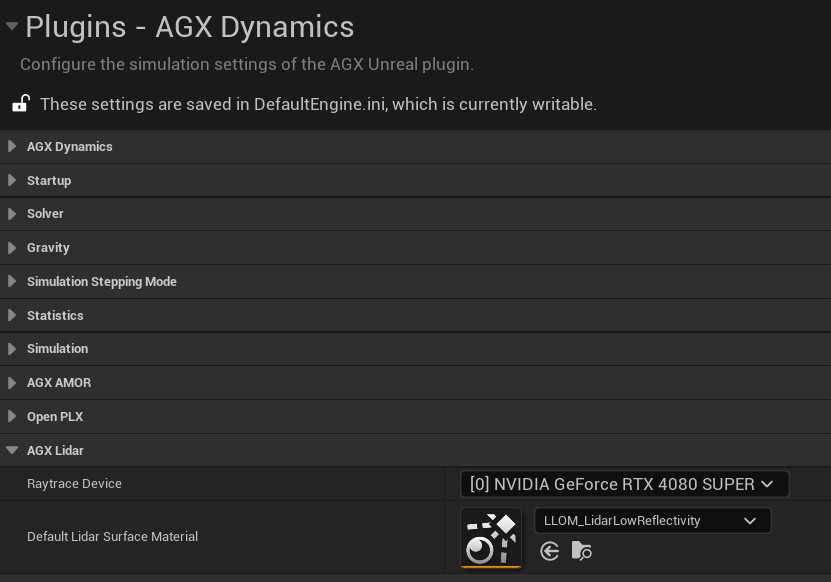Open the LLOM_LidarLowReflectivity material dropdown
This screenshot has width=831, height=582.
tap(652, 521)
